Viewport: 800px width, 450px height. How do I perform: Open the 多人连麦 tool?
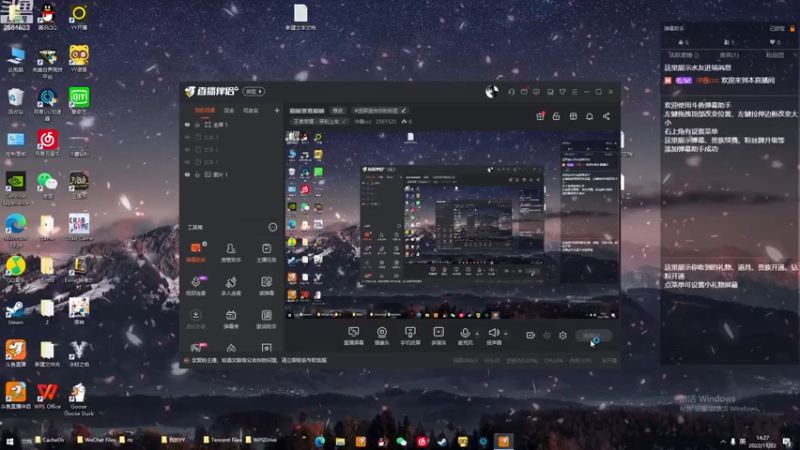231,286
